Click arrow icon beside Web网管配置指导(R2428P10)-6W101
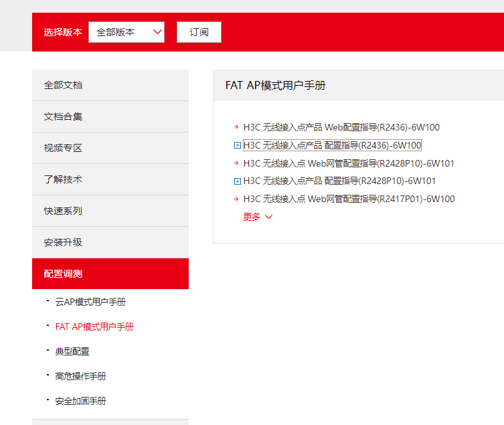Viewport: 504px width, 425px height. 236,163
